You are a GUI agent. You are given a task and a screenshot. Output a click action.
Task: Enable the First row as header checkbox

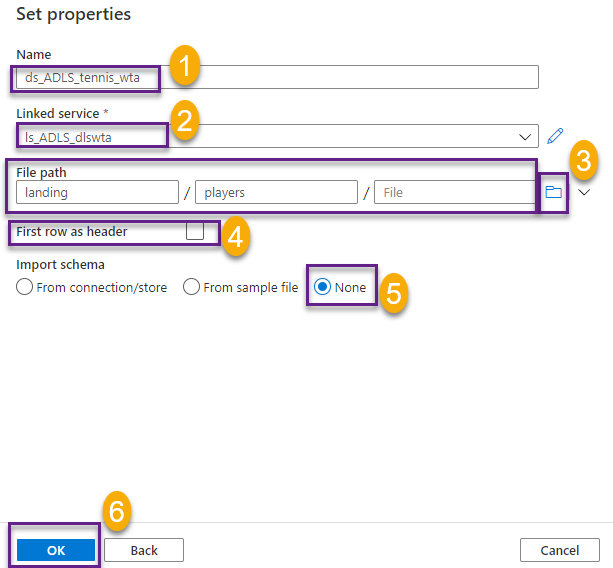(x=195, y=232)
